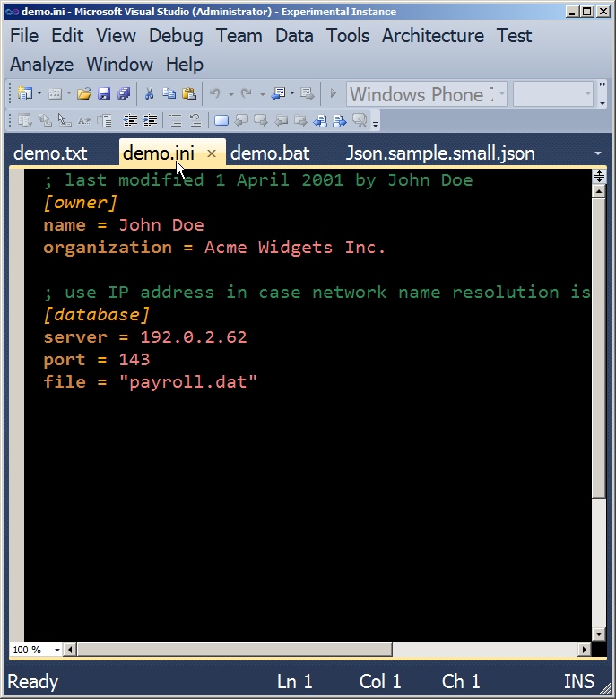
Task: Click the "payroll.dat" value text
Action: pos(188,382)
